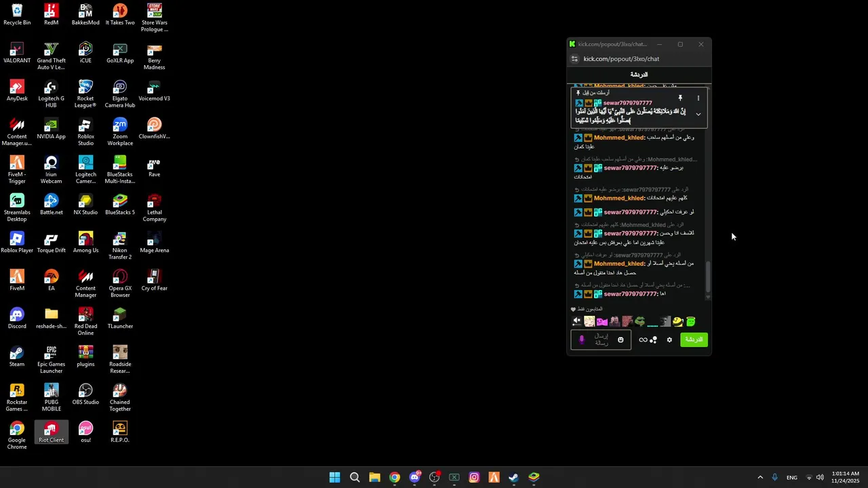Viewport: 868px width, 488px height.
Task: Select the Elgato Camera Hub icon
Action: tap(120, 94)
